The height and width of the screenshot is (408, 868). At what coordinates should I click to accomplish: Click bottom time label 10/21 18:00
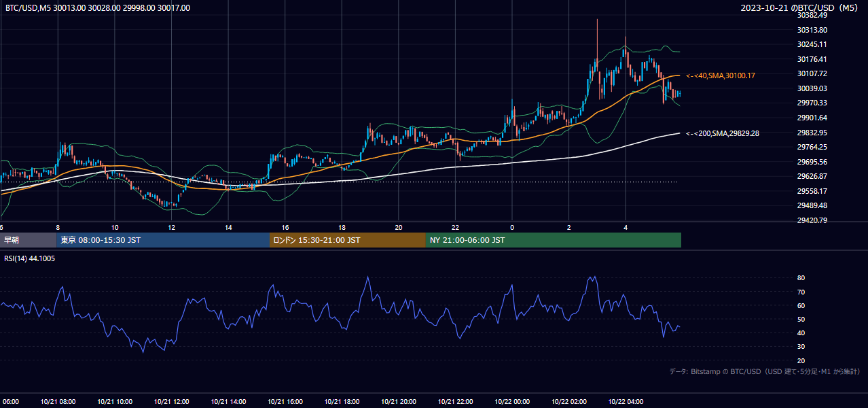342,402
